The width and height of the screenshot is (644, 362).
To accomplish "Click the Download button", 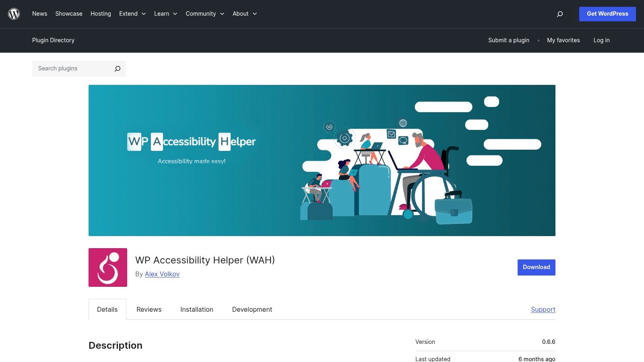I will click(536, 267).
